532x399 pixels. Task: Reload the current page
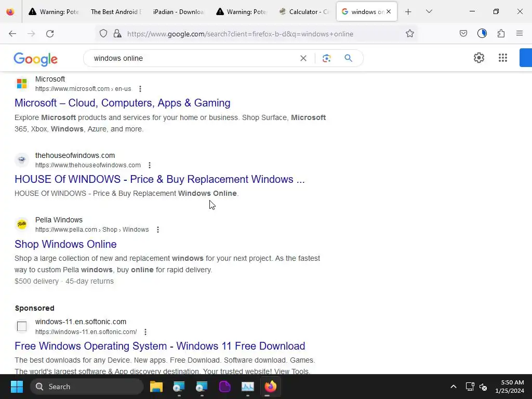tap(50, 34)
